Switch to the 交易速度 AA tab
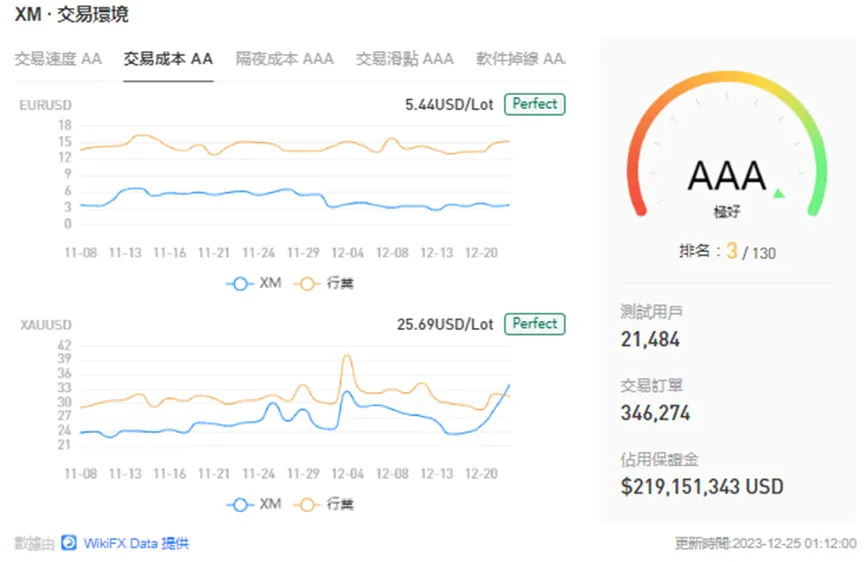The height and width of the screenshot is (562, 865). pyautogui.click(x=58, y=58)
